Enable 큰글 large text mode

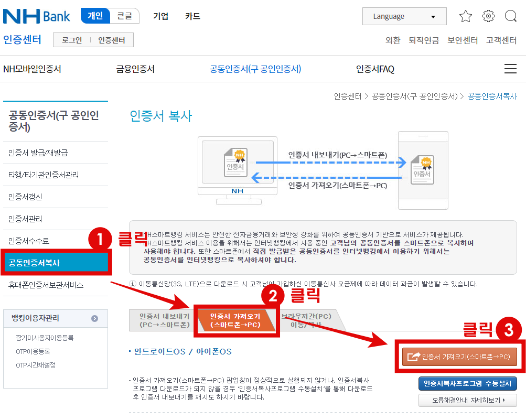click(125, 16)
